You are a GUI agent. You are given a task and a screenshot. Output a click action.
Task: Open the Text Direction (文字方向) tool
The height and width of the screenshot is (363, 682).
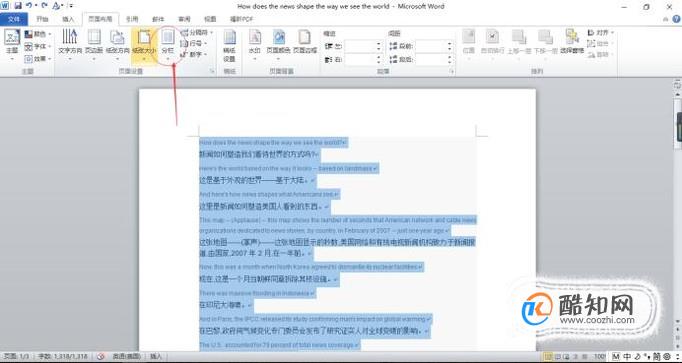pos(70,43)
